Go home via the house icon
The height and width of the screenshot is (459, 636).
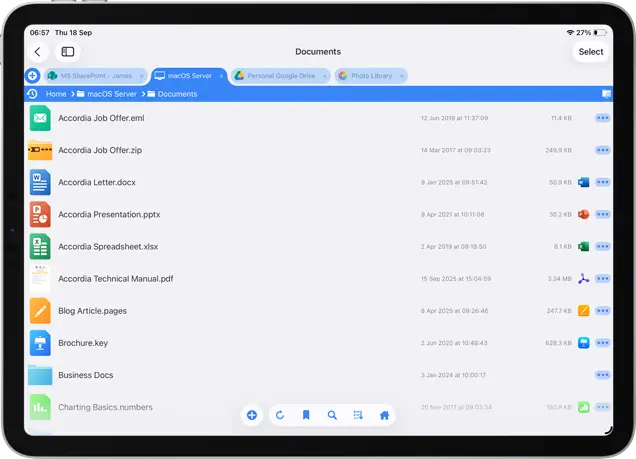pyautogui.click(x=384, y=415)
